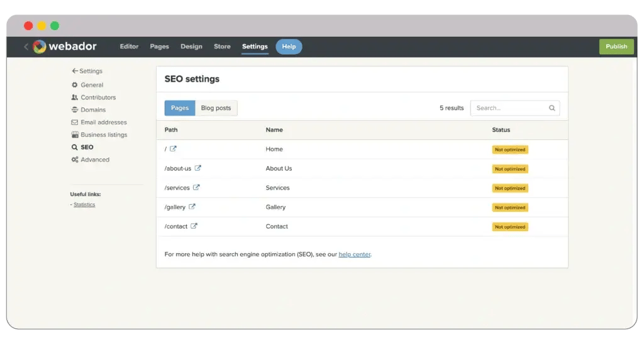Open Contributors in settings sidebar
The height and width of the screenshot is (348, 644).
(x=98, y=97)
